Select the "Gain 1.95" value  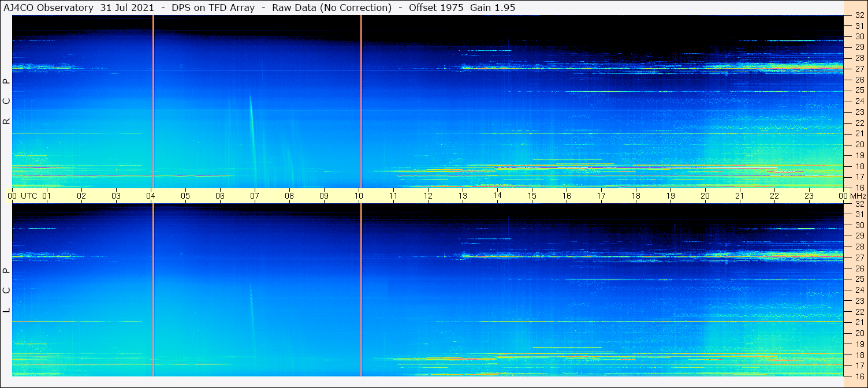pyautogui.click(x=493, y=8)
